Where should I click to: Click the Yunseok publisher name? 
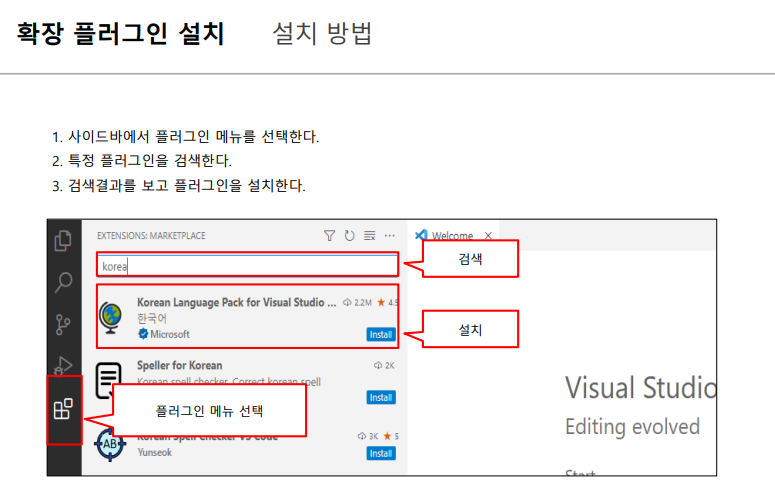(155, 453)
